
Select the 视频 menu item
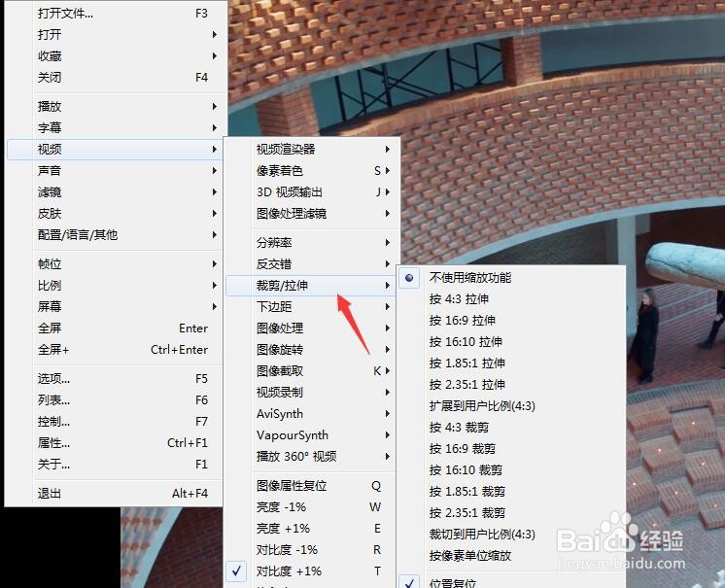point(115,150)
